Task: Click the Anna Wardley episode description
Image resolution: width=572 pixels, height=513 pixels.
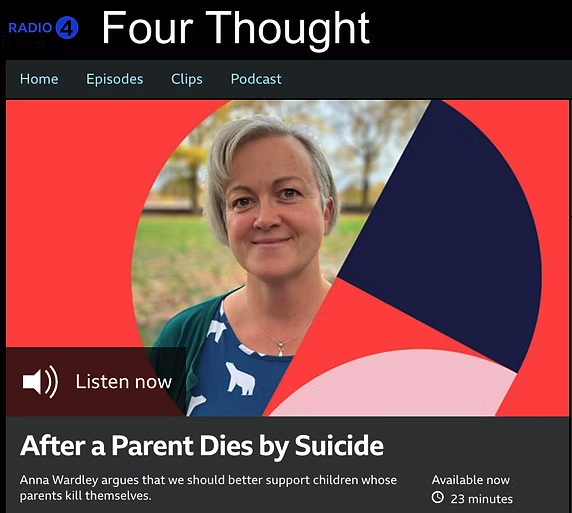Action: (208, 488)
